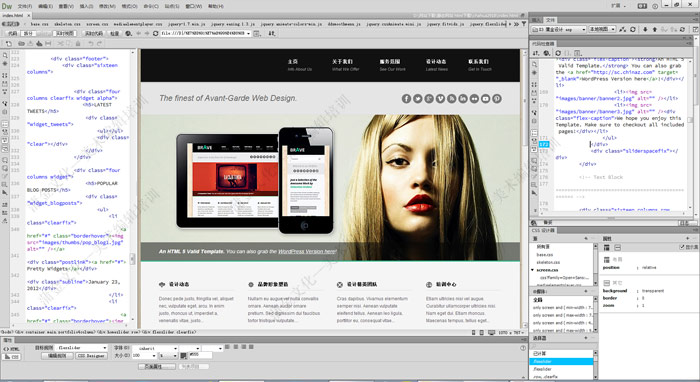
Task: Click the new document icon in standard toolbar
Action: (x=8, y=44)
